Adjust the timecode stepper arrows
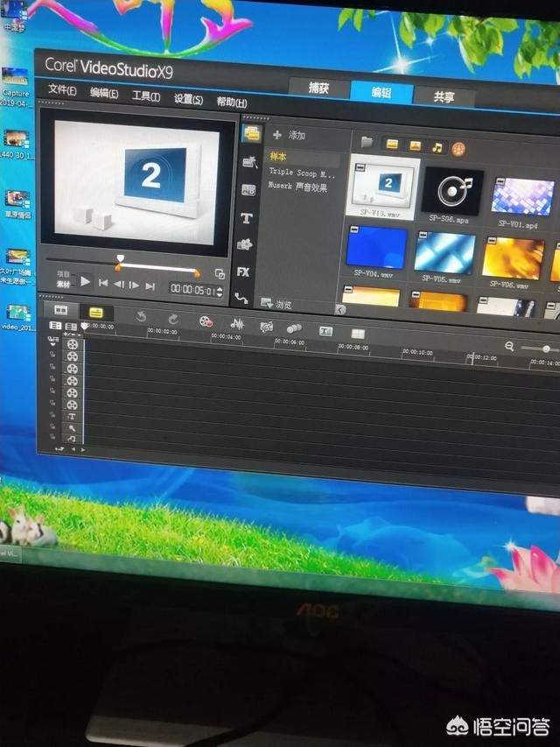Viewport: 560px width, 747px height. coord(220,292)
